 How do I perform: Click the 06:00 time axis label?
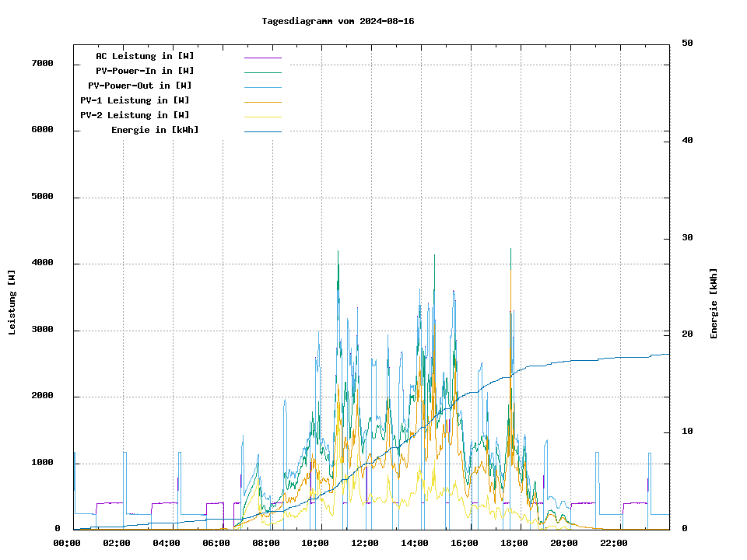coord(216,543)
